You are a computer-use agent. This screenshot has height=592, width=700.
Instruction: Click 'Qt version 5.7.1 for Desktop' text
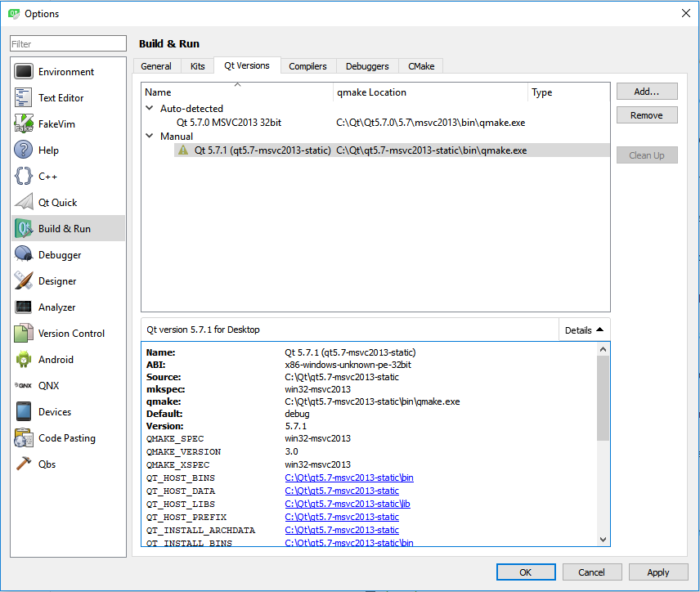point(203,330)
